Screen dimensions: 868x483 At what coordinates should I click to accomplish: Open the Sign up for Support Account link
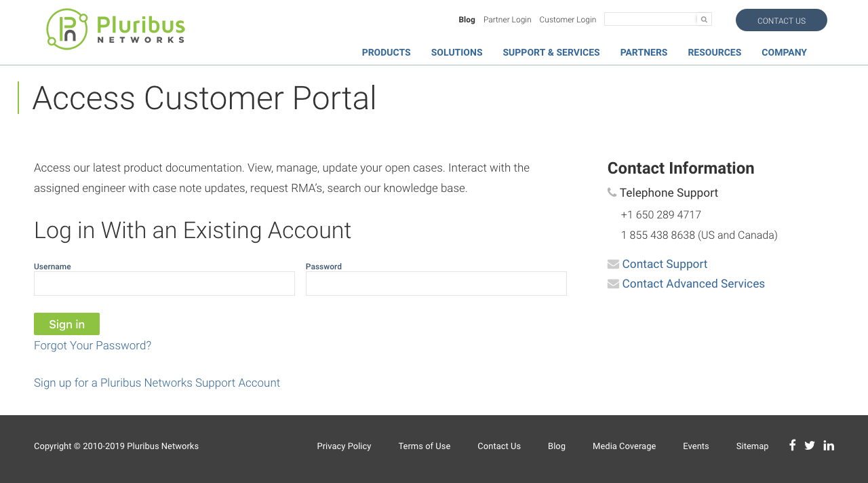tap(157, 382)
